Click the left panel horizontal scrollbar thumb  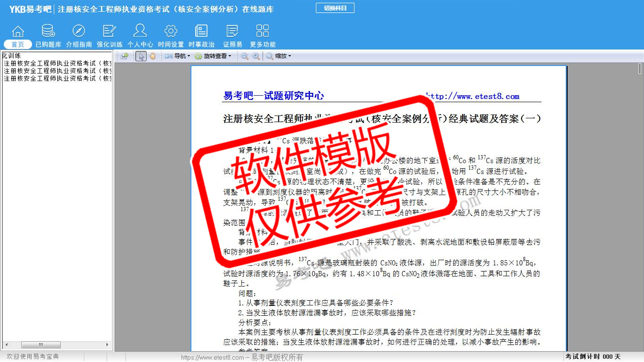click(x=41, y=345)
